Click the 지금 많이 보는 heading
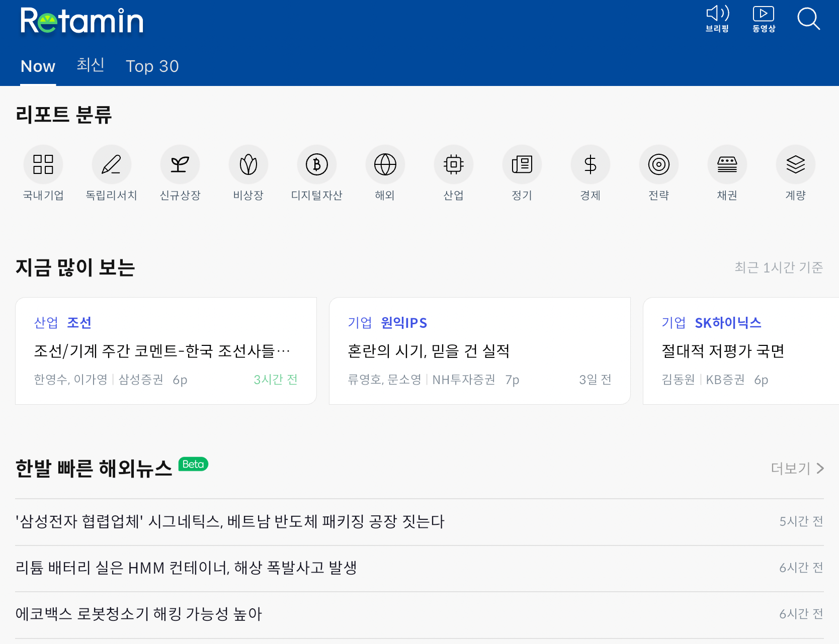839x644 pixels. point(75,267)
